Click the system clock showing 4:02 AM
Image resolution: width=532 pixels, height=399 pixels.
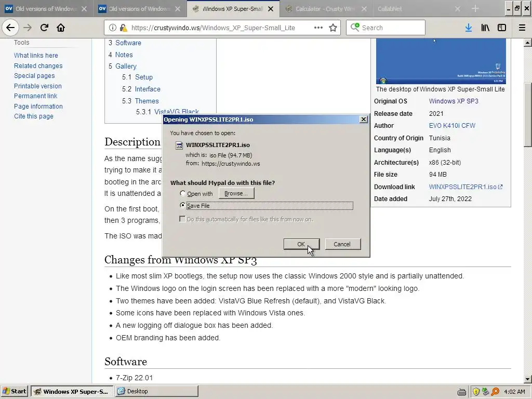pyautogui.click(x=514, y=392)
